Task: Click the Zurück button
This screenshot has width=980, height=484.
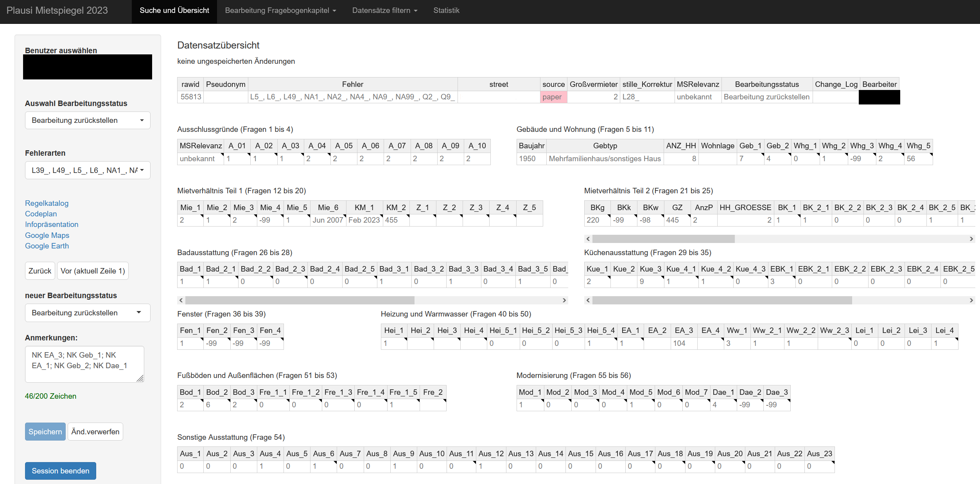Action: point(40,271)
